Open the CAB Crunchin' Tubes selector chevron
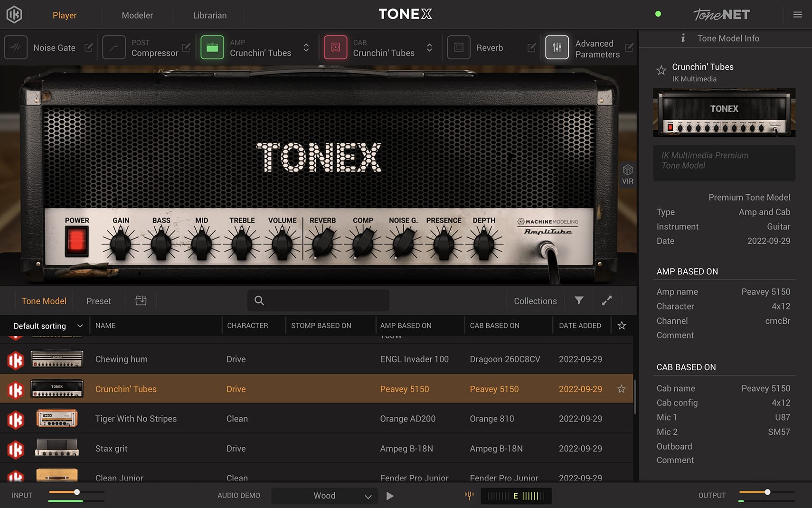This screenshot has height=508, width=812. tap(429, 48)
